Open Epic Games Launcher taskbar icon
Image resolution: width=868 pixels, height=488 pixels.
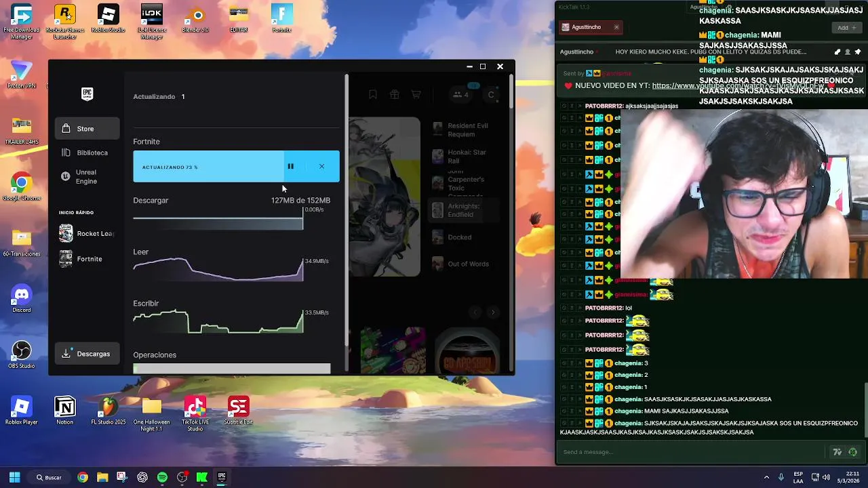[x=221, y=477]
